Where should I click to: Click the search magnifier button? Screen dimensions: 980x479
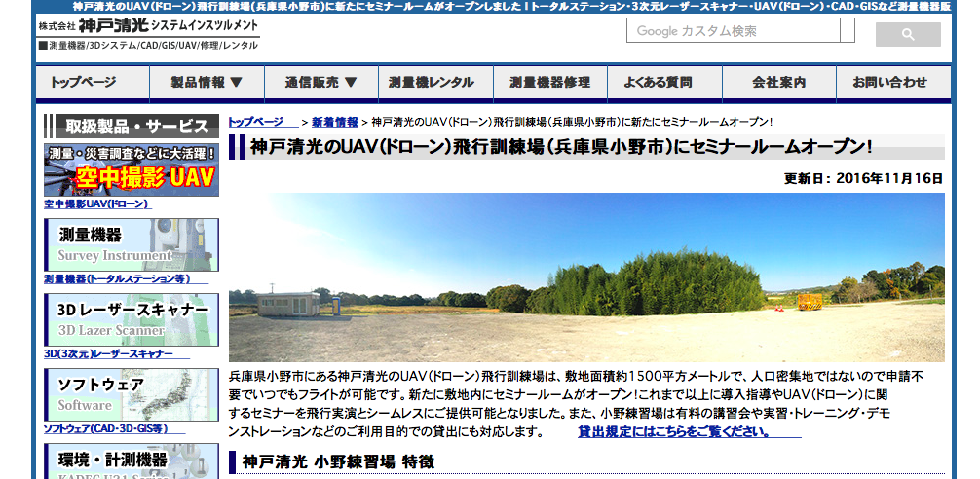[x=908, y=34]
